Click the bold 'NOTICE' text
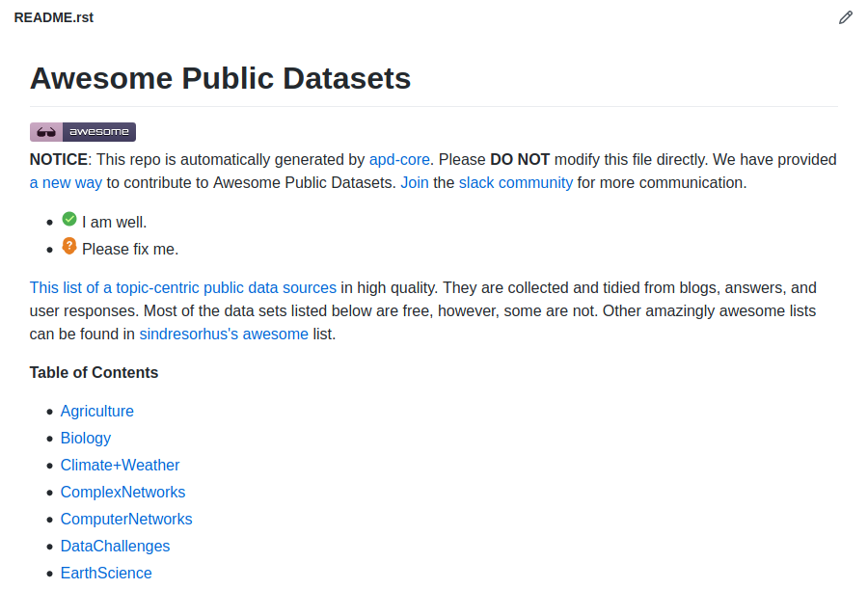 point(59,159)
